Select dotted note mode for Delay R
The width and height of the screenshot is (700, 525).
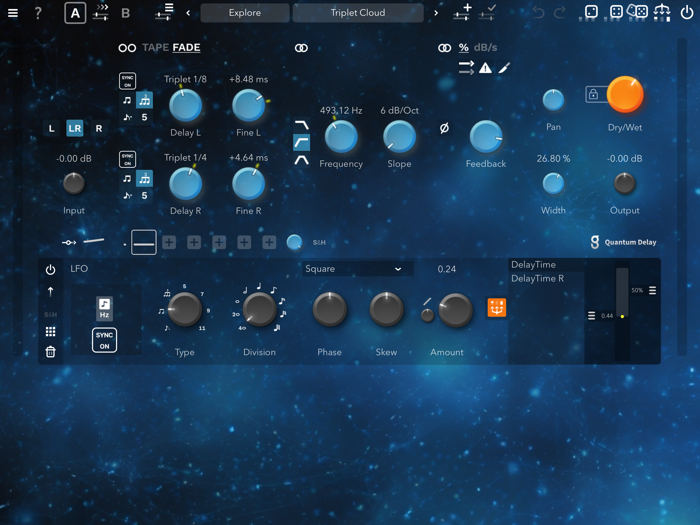coord(128,196)
